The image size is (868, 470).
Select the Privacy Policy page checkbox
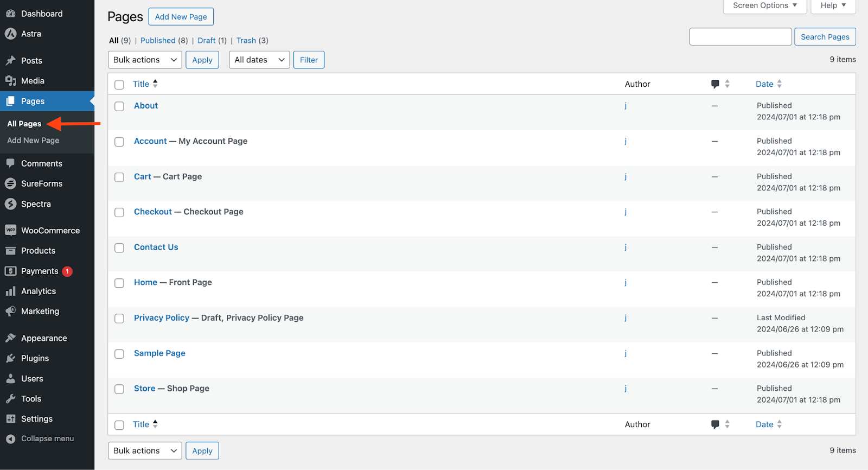[x=119, y=319]
